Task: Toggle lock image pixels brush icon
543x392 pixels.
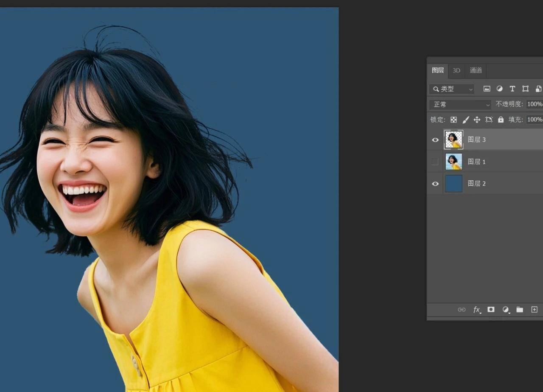Action: point(465,120)
